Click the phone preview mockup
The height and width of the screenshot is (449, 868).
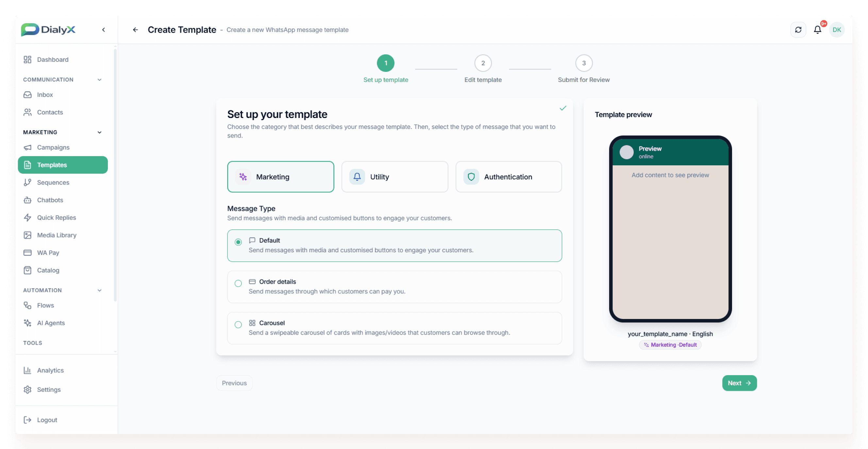(x=670, y=229)
